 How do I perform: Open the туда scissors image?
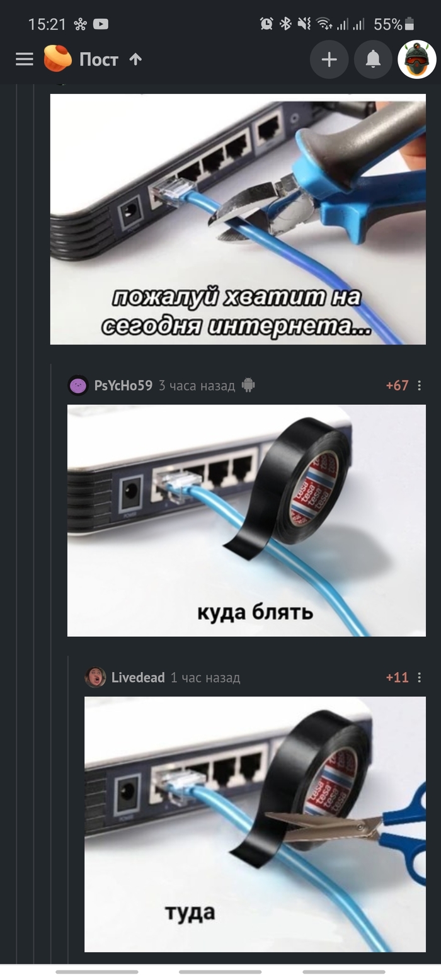[255, 824]
